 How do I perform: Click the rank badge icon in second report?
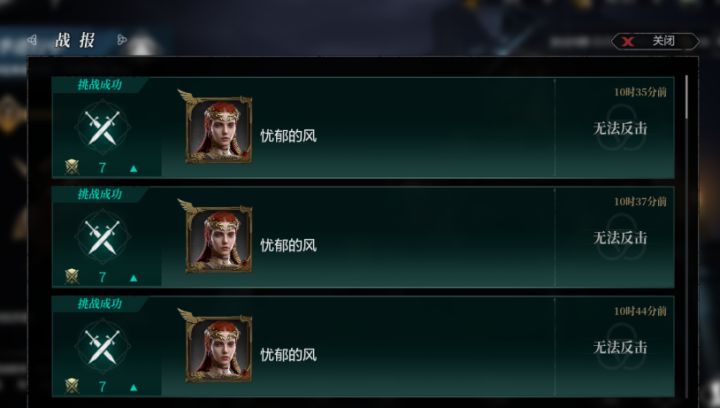click(72, 277)
